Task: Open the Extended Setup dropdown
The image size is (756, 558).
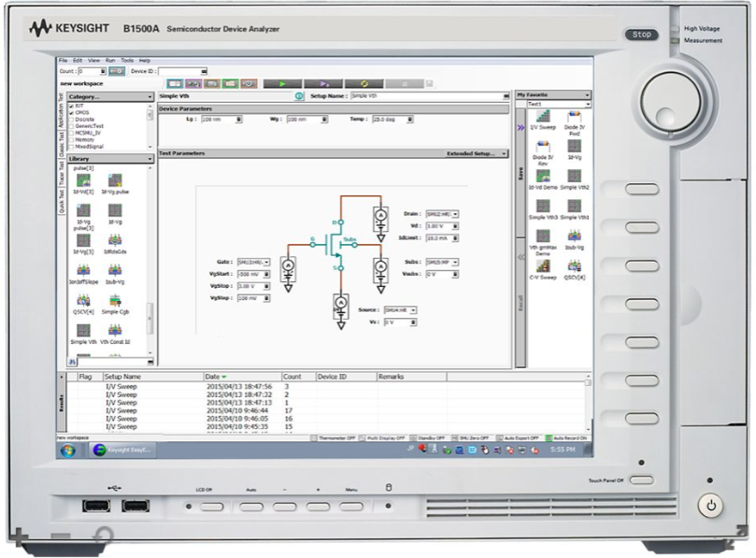Action: click(x=477, y=153)
